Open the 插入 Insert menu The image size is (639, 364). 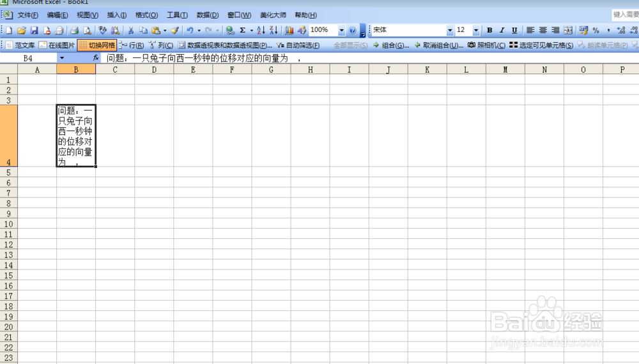point(116,15)
